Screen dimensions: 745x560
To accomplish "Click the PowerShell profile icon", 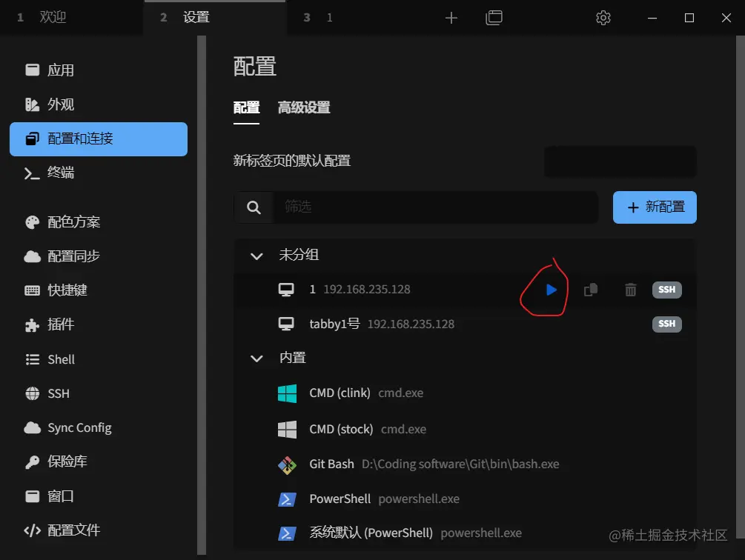I will point(287,499).
